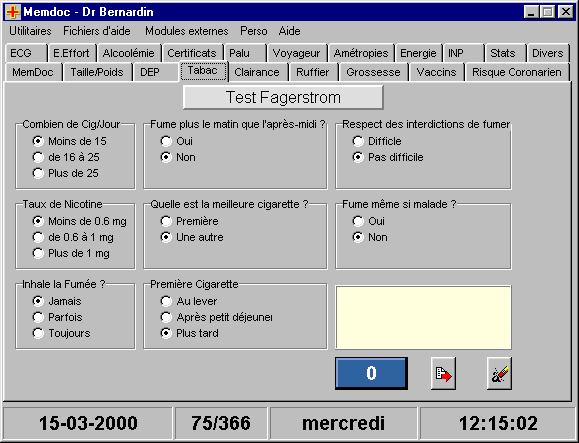
Task: Choose 'Oui' for smoking more in morning
Action: pyautogui.click(x=177, y=141)
